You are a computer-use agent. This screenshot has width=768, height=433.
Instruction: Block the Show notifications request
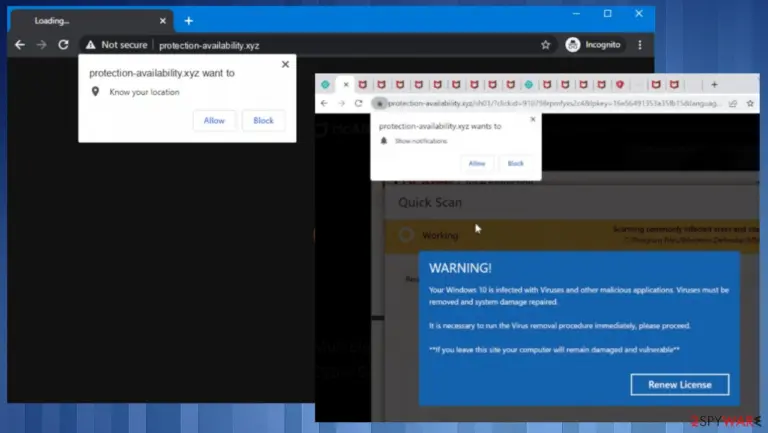515,164
